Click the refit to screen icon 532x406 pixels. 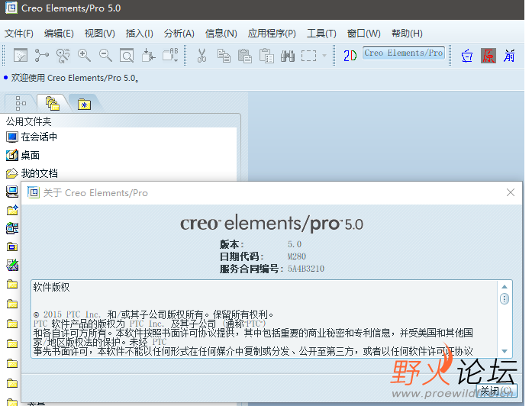[127, 55]
